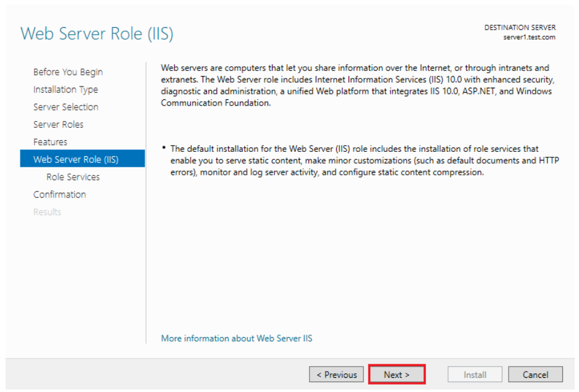The image size is (579, 392).
Task: Open More information about Web Server IIS link
Action: coord(237,338)
